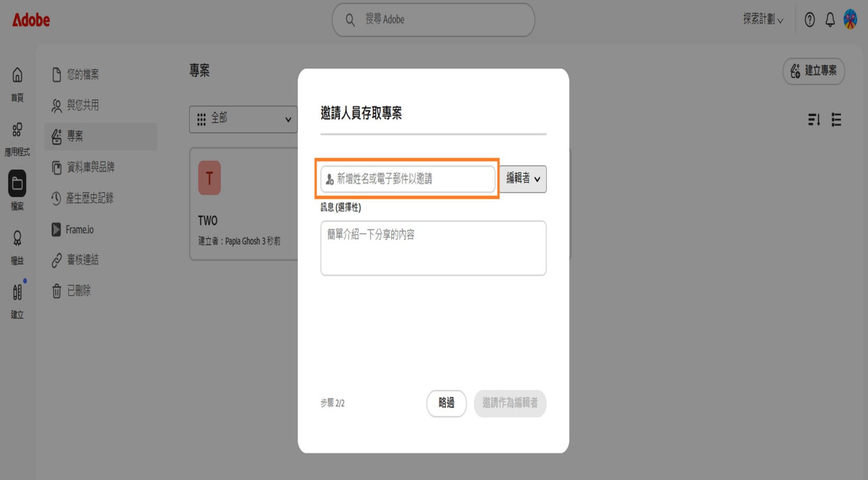Open the 編輯者 role dropdown

(523, 179)
